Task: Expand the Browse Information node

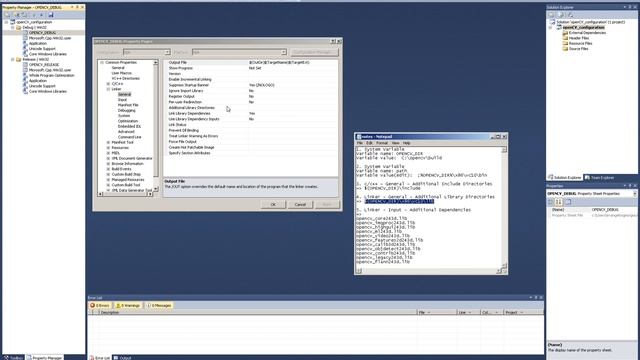Action: [x=109, y=164]
